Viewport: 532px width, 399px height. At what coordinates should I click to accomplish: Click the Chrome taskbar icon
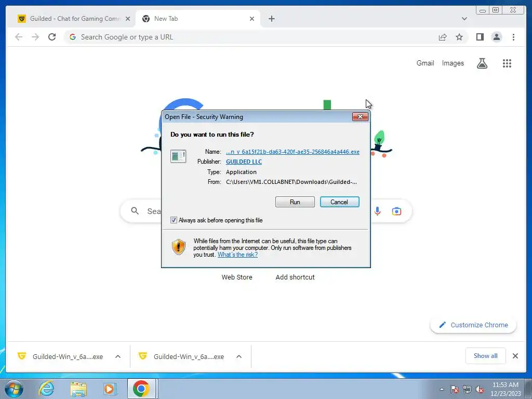pos(141,389)
